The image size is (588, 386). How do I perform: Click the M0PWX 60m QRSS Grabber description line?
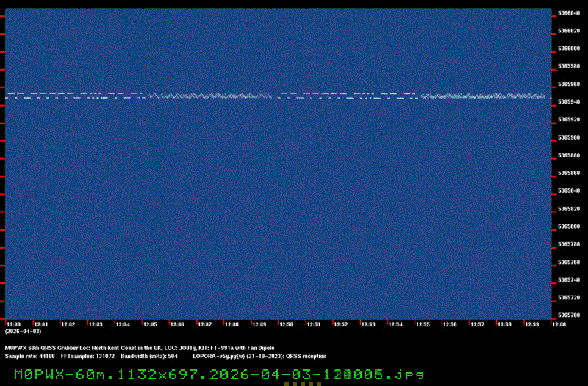(x=140, y=348)
